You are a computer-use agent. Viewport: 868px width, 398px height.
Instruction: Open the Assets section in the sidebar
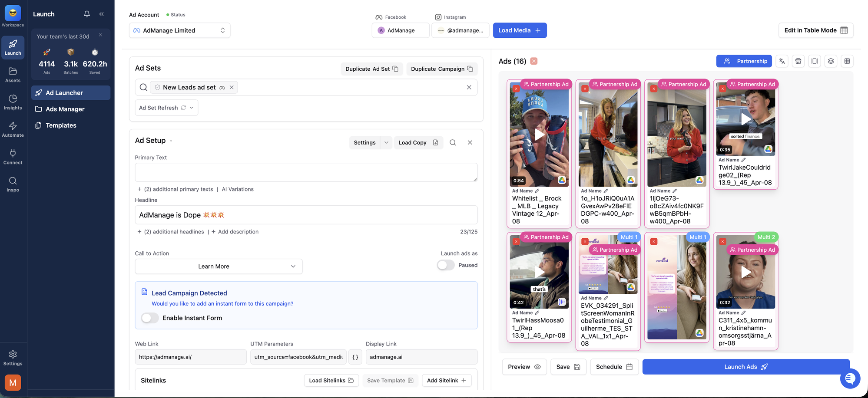coord(13,75)
